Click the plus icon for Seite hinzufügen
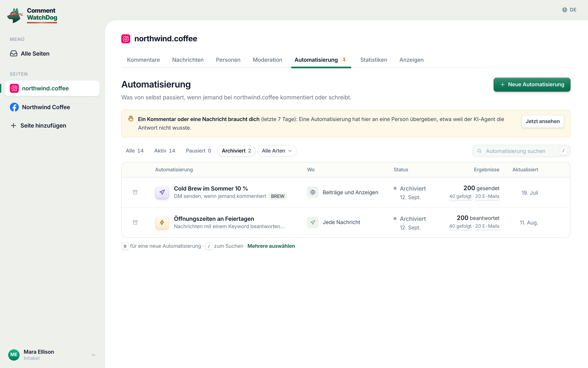This screenshot has width=588, height=368. point(14,126)
